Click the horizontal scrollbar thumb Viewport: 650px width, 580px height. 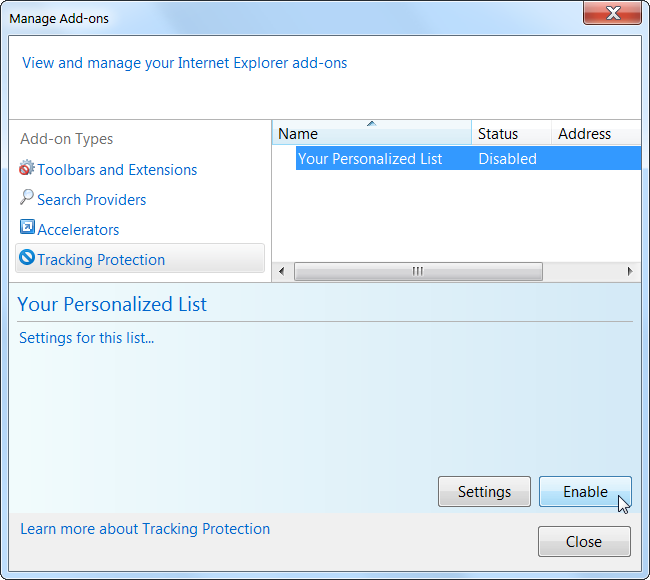tap(418, 272)
